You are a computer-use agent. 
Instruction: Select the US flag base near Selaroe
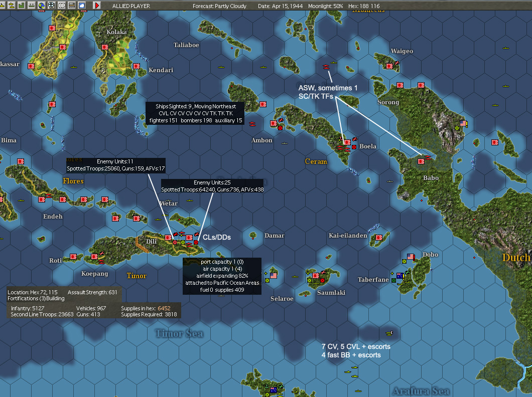[274, 276]
